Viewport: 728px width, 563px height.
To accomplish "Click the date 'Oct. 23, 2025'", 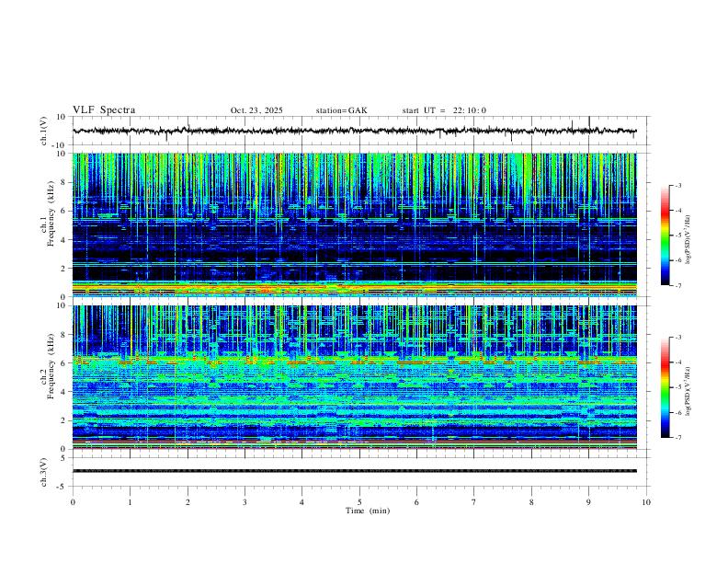I will 256,110.
